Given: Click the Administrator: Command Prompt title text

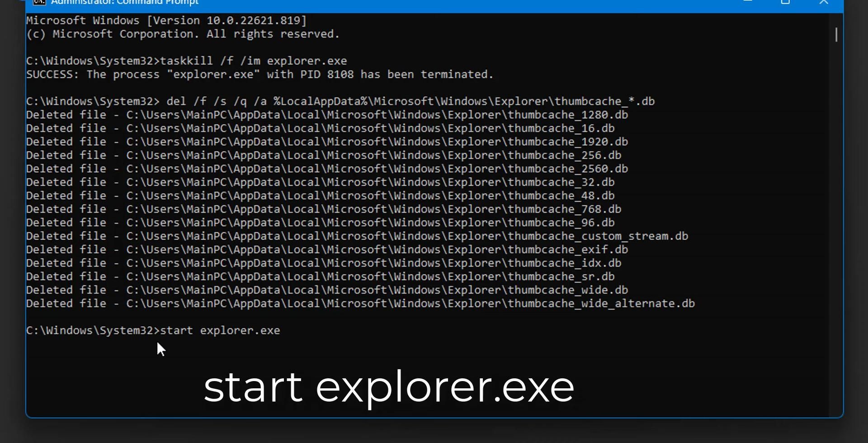Looking at the screenshot, I should click(125, 2).
